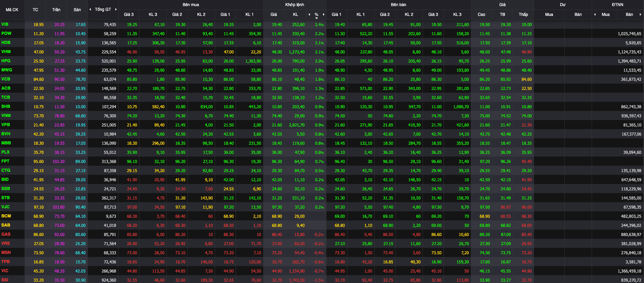This screenshot has width=644, height=283.
Task: Open the VIB stock symbol
Action: pyautogui.click(x=5, y=24)
